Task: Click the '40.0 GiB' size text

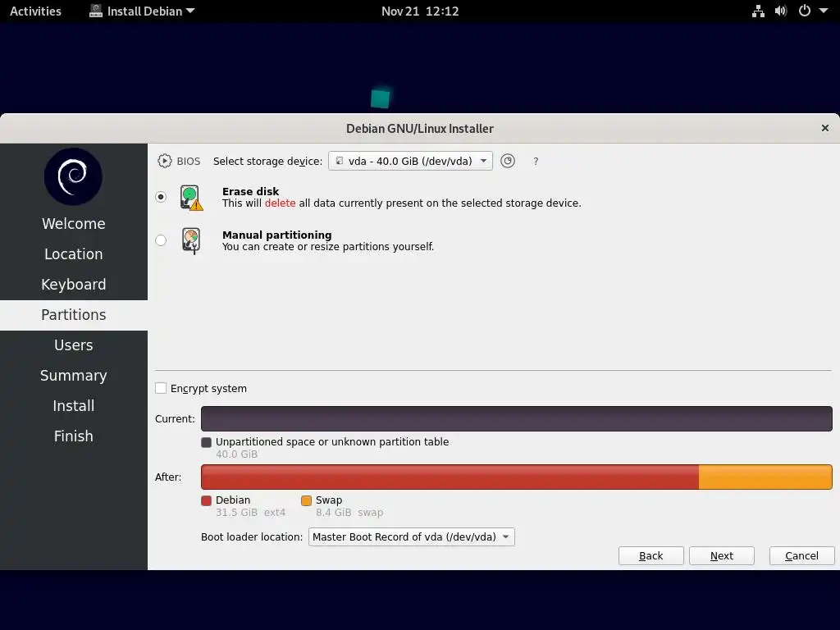Action: pos(237,454)
